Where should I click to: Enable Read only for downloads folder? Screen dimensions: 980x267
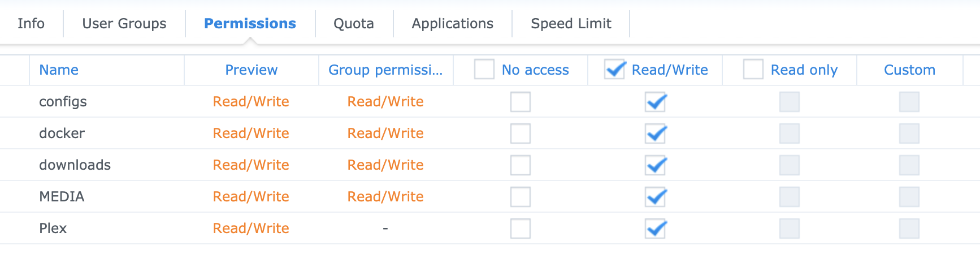pyautogui.click(x=790, y=165)
